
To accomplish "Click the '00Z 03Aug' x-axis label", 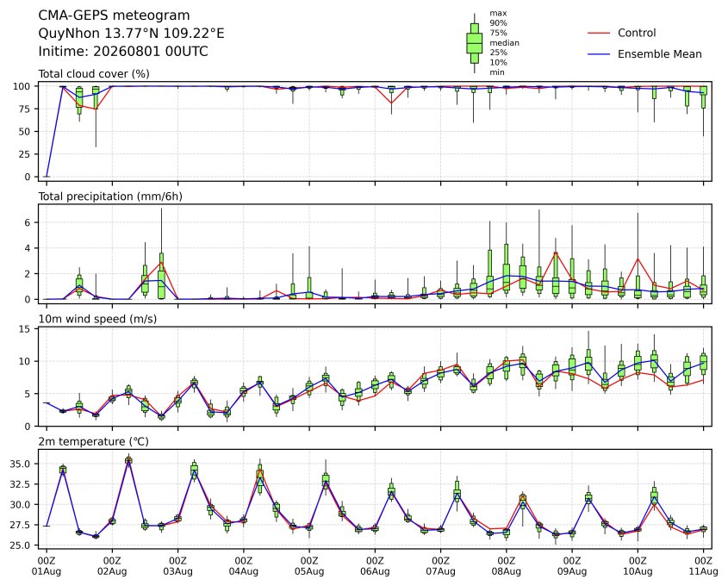I will 177,566.
